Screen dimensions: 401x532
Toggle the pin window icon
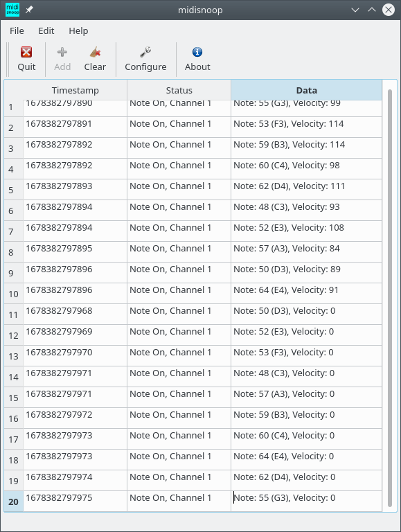30,10
